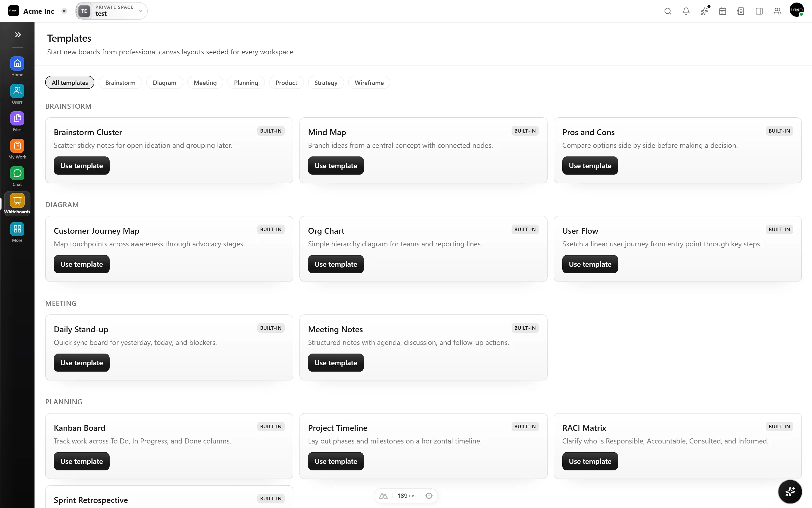
Task: Select All templates filter
Action: pos(70,82)
